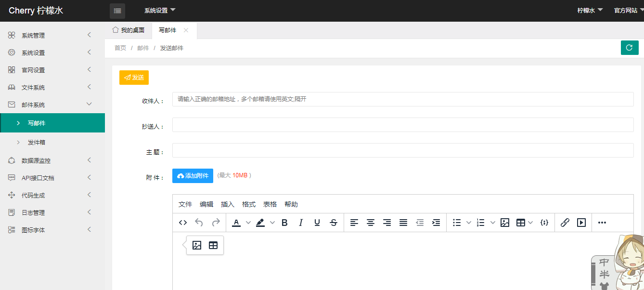Screen dimensions: 644x290
Task: Show more toolbar options via ellipsis
Action: [602, 223]
